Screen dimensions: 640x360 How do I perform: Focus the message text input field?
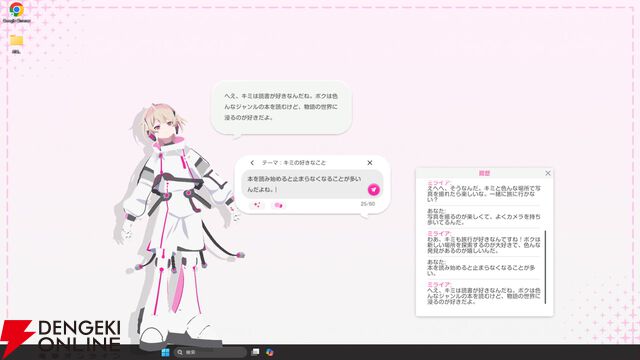[312, 184]
